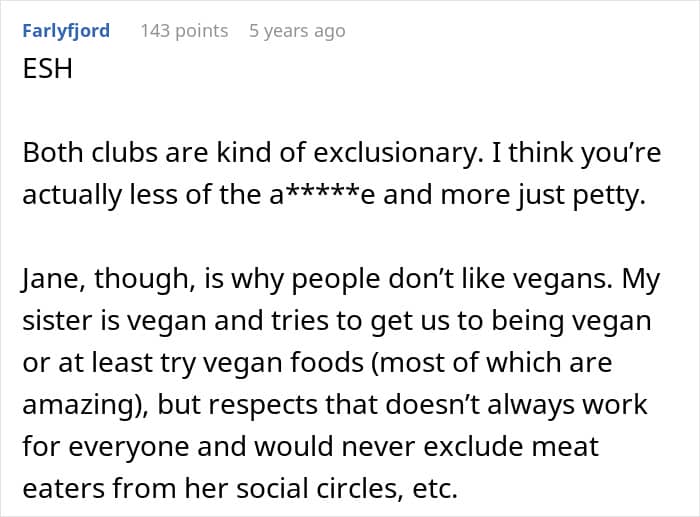
Task: Click the 143 points score
Action: point(184,31)
